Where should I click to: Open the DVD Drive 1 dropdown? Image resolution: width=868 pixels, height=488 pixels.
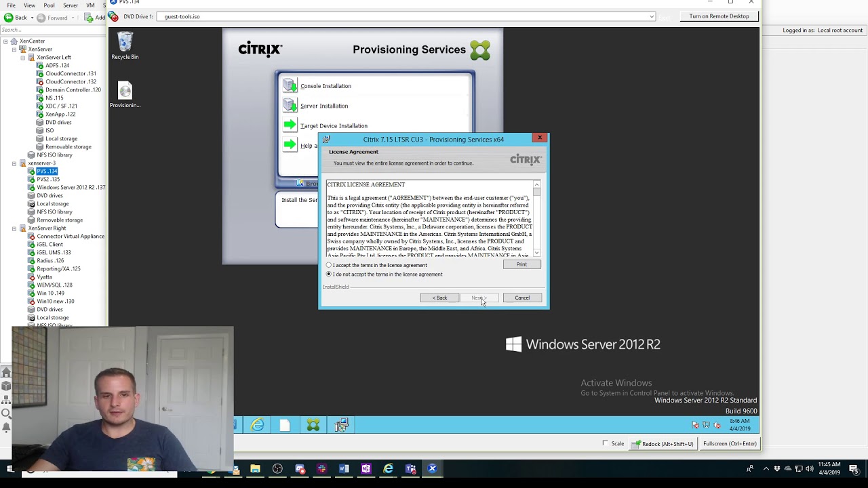652,16
